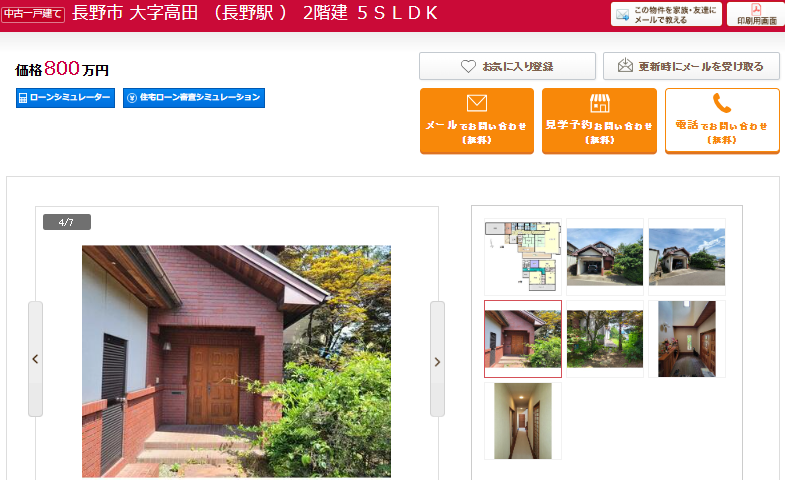This screenshot has width=785, height=480.
Task: Click the mail-download icon for update notifications
Action: pos(625,66)
